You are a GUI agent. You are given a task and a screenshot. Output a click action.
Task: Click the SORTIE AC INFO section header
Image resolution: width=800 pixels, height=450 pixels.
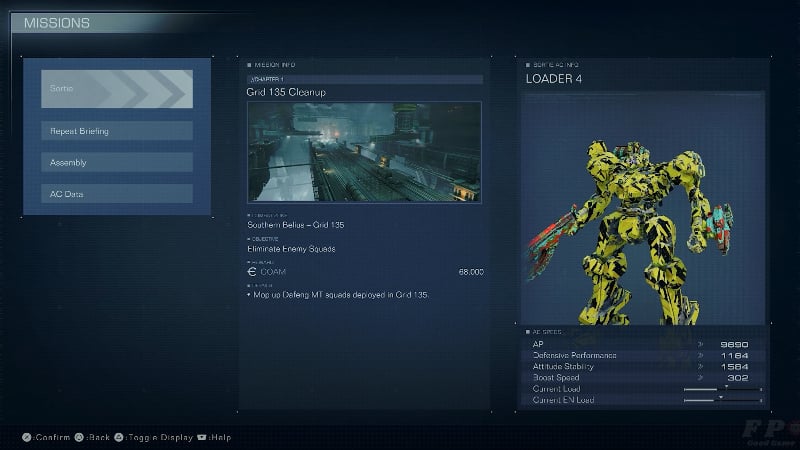click(552, 65)
